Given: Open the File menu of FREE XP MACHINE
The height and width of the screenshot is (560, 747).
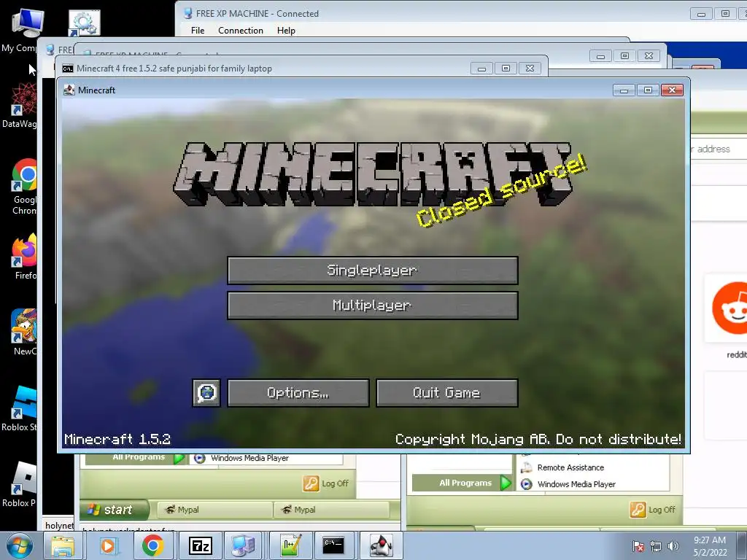Looking at the screenshot, I should tap(198, 31).
